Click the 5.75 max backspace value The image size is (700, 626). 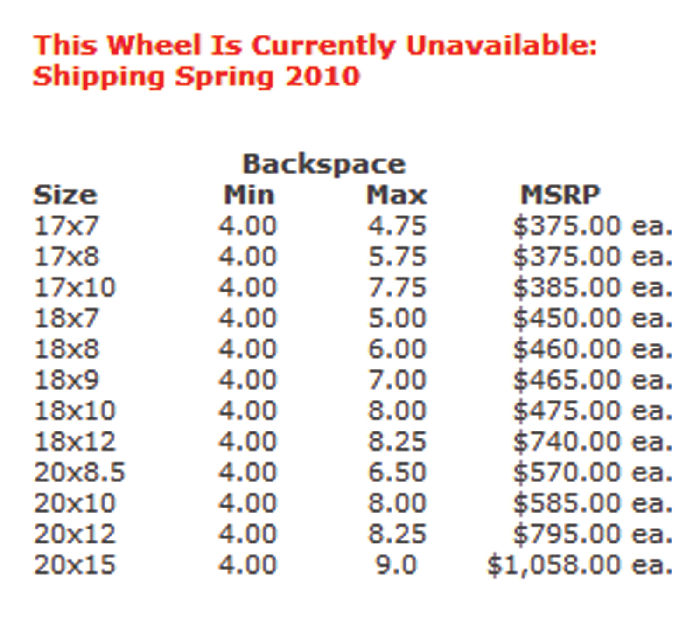point(396,256)
